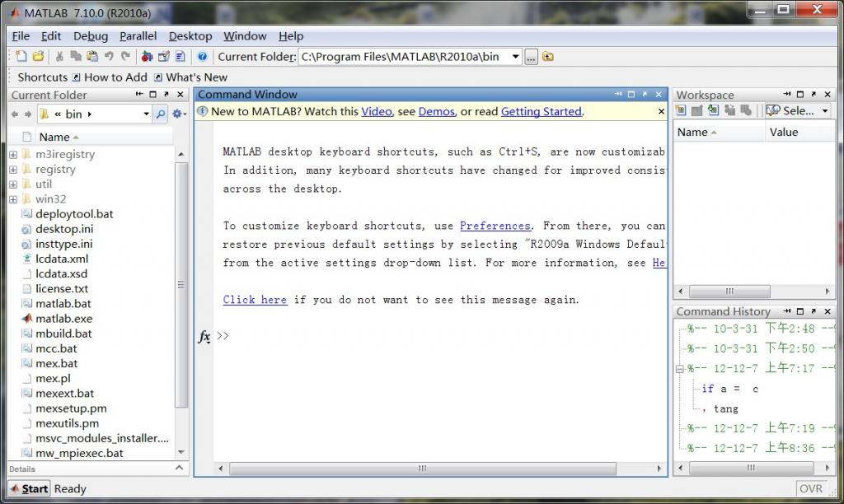
Task: Click the import data icon in Workspace
Action: pyautogui.click(x=713, y=111)
